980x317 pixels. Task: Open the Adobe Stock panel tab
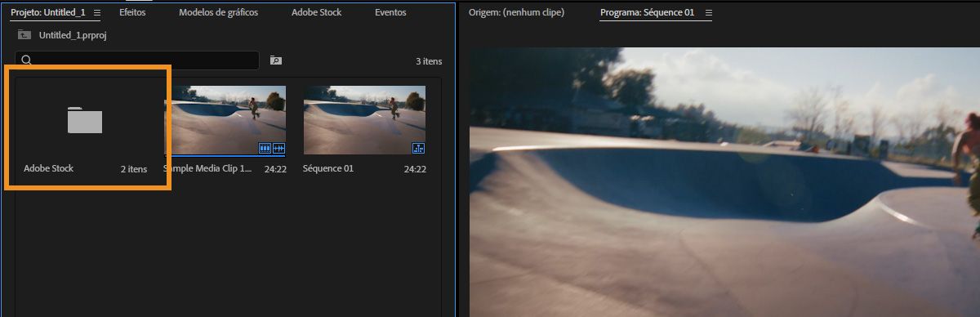317,13
